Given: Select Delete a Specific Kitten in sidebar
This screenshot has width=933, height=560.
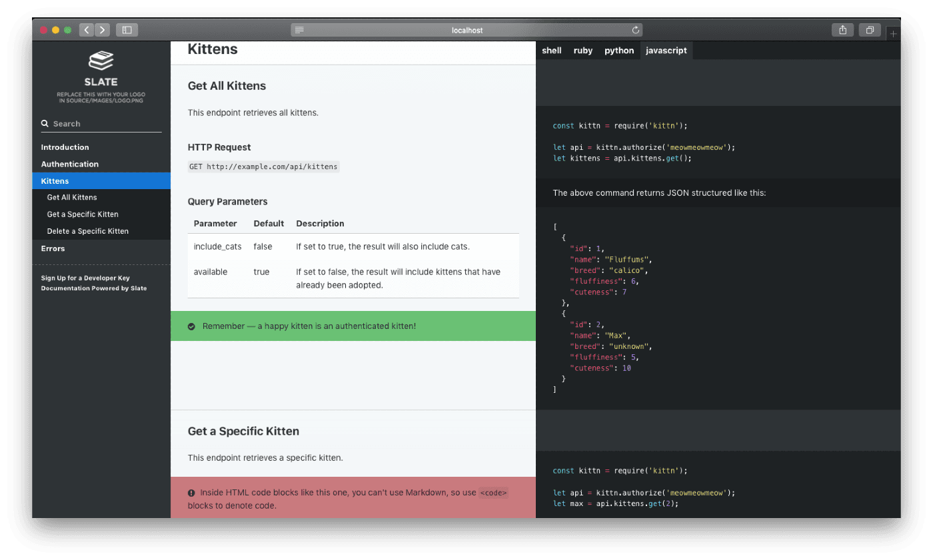Looking at the screenshot, I should [x=87, y=230].
